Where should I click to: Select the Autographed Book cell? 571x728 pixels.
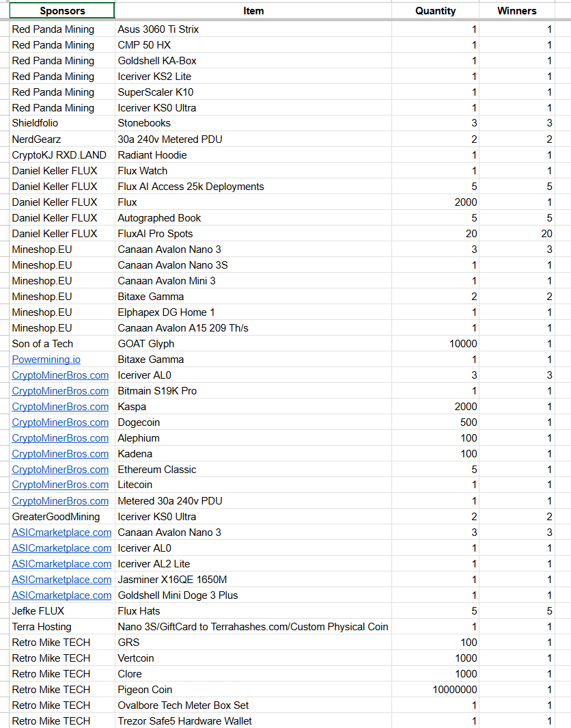pyautogui.click(x=253, y=218)
